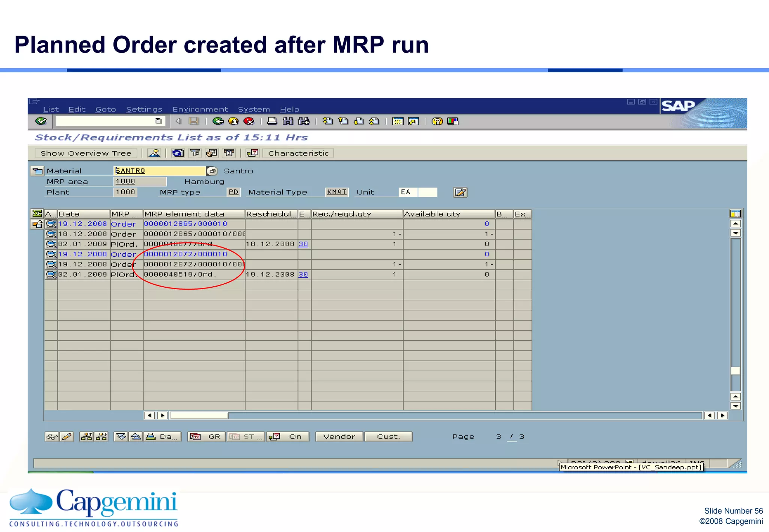
Task: Open the command field history dropdown
Action: click(158, 121)
